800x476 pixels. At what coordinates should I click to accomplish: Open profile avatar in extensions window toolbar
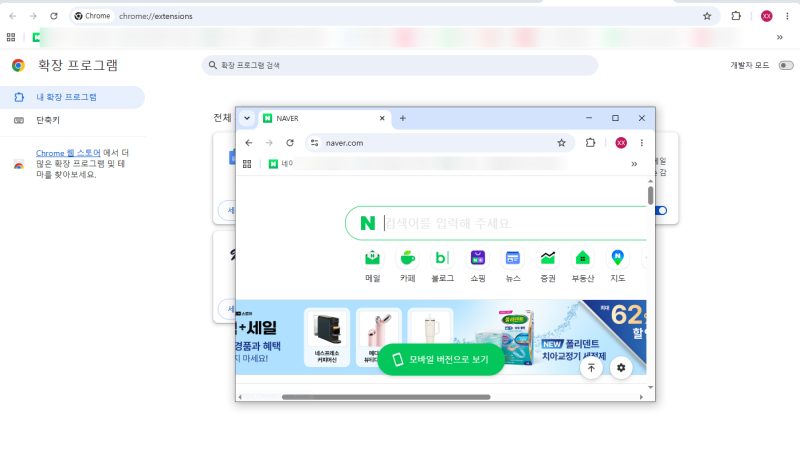766,16
